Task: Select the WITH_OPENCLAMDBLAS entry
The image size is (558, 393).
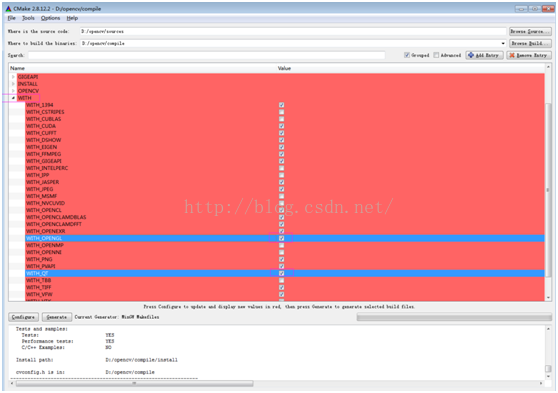Action: pos(56,217)
